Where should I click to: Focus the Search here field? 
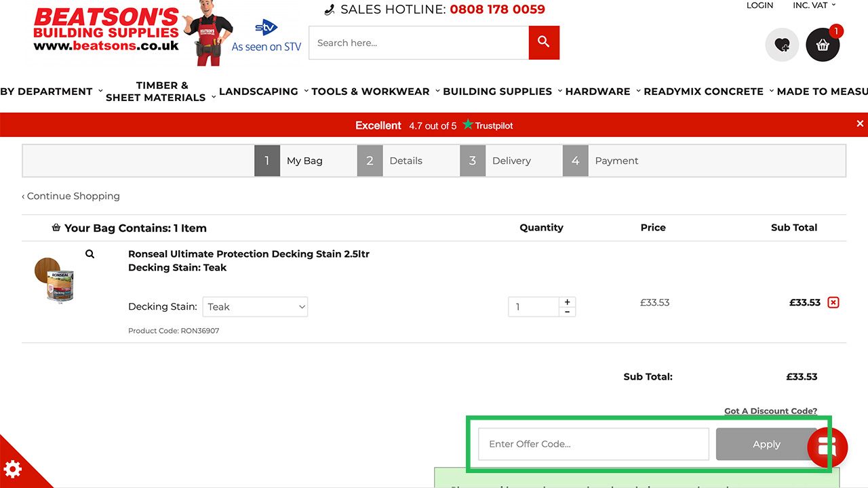(x=419, y=43)
